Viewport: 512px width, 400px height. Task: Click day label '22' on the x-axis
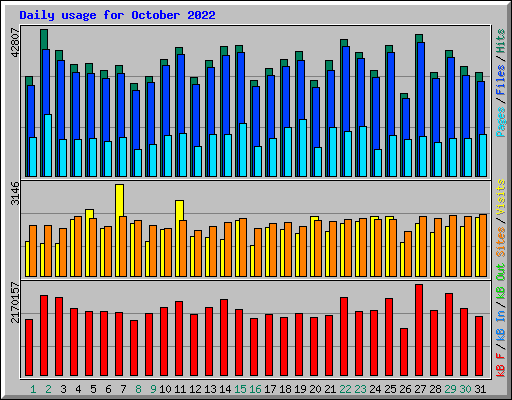[345, 389]
